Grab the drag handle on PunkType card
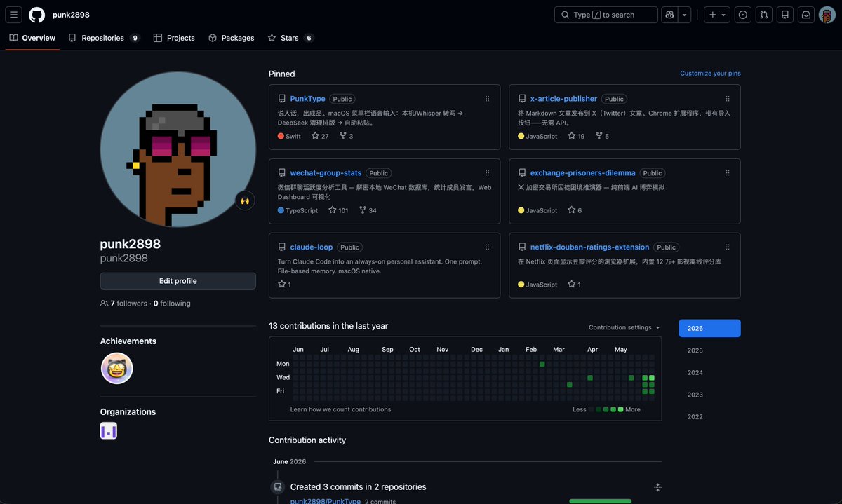Viewport: 842px width, 504px height. (x=488, y=99)
